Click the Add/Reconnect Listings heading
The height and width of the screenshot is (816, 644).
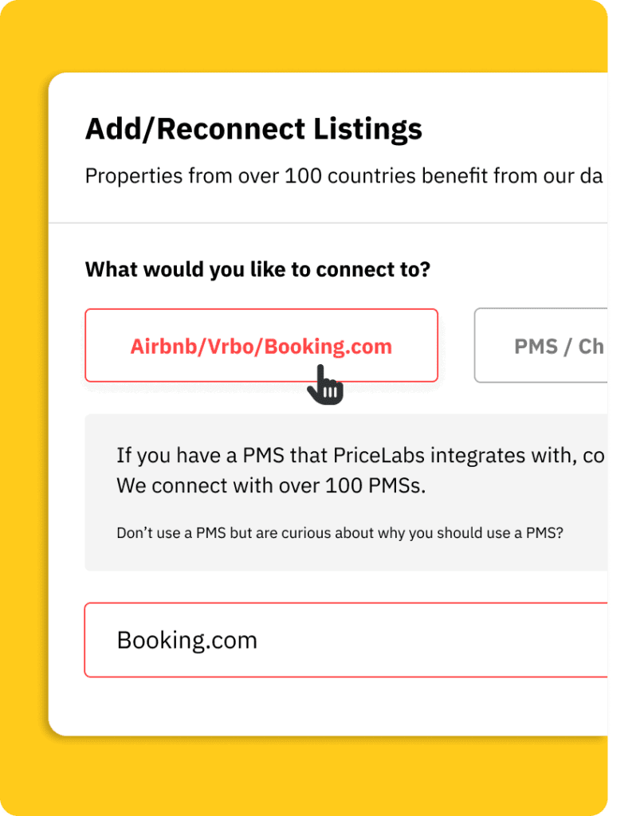(253, 129)
